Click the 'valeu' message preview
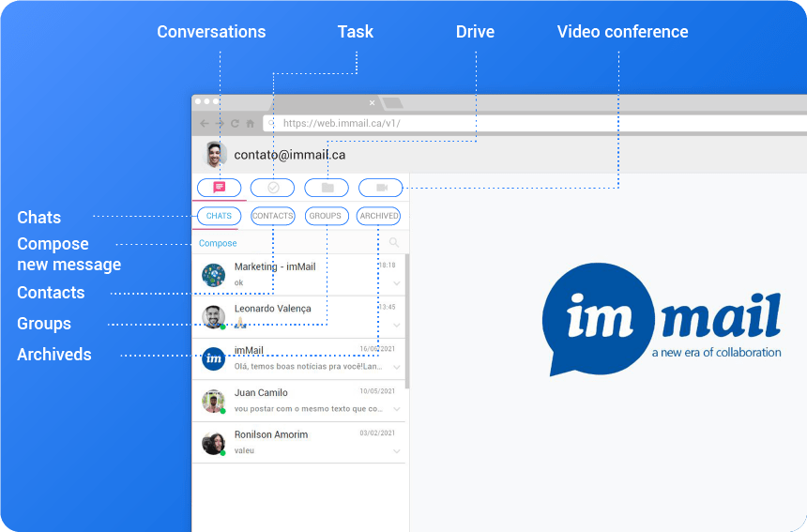 tap(245, 450)
